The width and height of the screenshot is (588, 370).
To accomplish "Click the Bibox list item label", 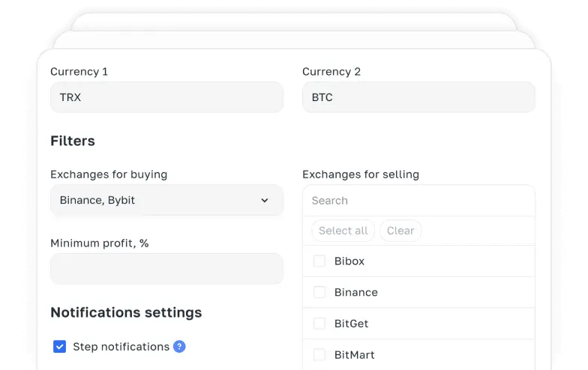I will (x=349, y=261).
